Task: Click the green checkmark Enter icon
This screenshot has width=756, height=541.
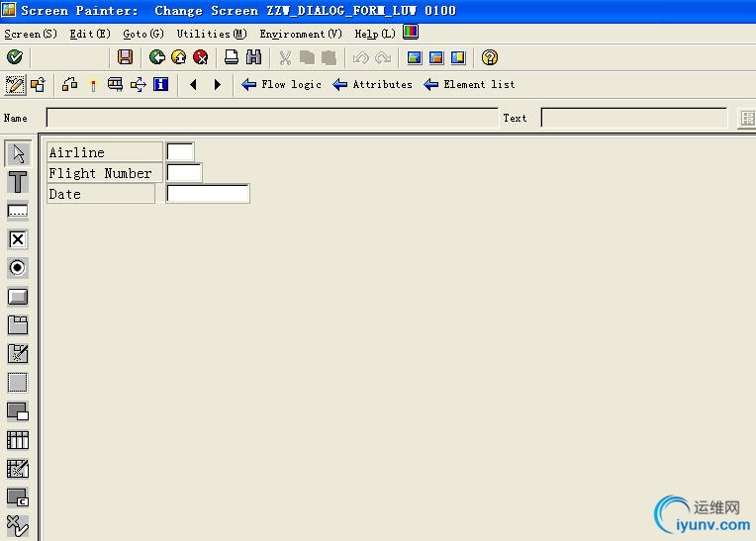Action: (x=15, y=57)
